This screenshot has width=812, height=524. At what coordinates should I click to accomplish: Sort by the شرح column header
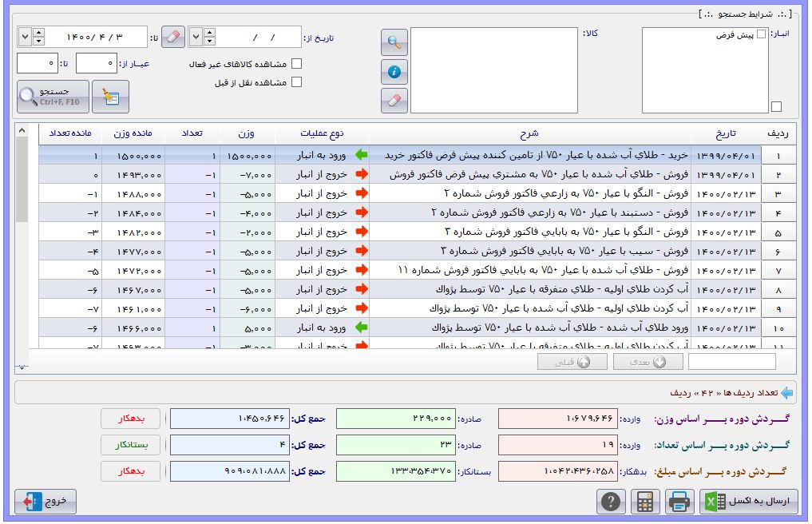pos(529,133)
